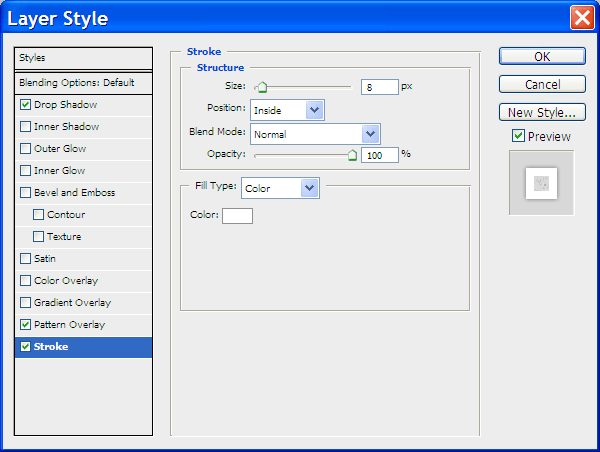Enable the Color Overlay checkbox
Screen dimensions: 600x452
point(25,281)
